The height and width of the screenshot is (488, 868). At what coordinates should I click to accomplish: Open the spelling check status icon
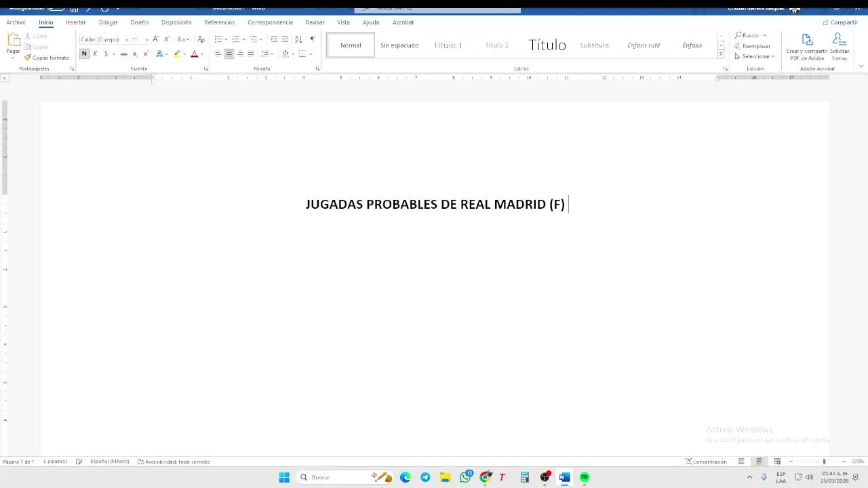(79, 462)
